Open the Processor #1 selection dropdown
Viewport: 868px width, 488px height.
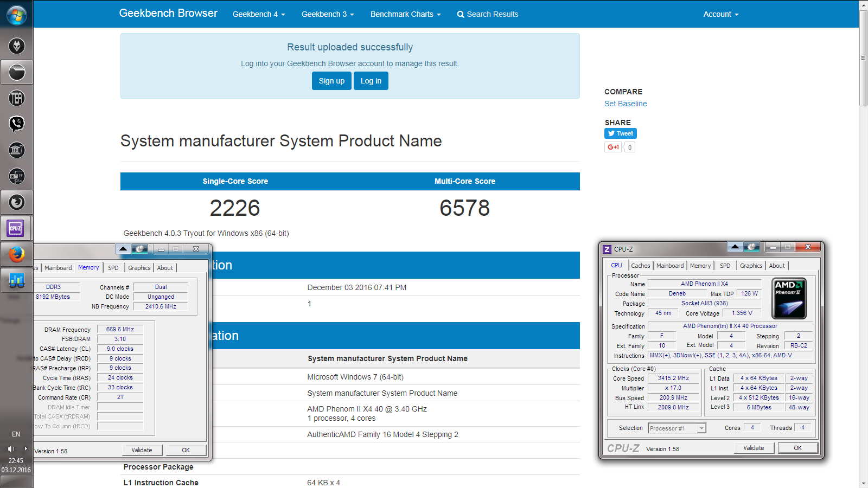coord(677,428)
